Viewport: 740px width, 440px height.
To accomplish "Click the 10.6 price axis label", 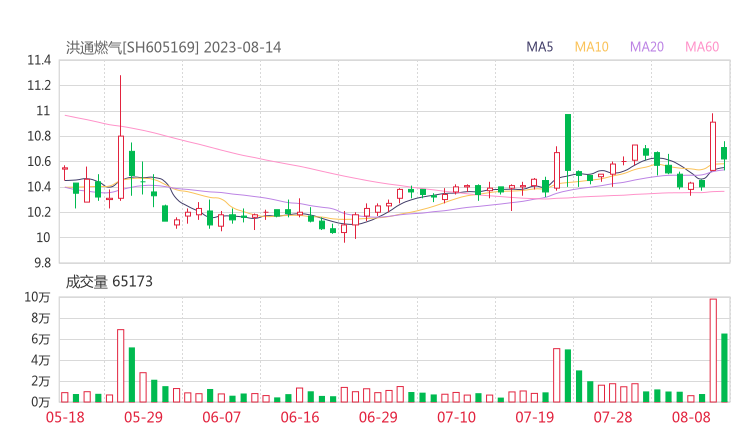I will 39,161.
